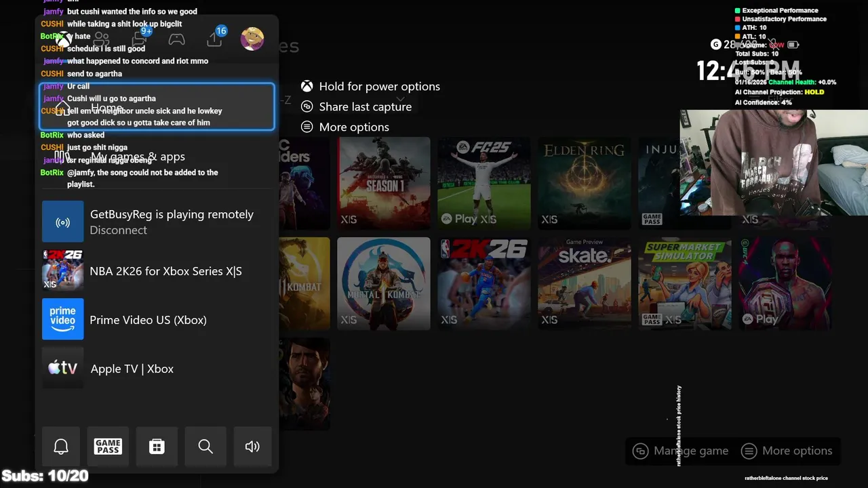This screenshot has width=868, height=488.
Task: Click the NBA 2K26 thumbnail in guide
Action: click(x=63, y=270)
